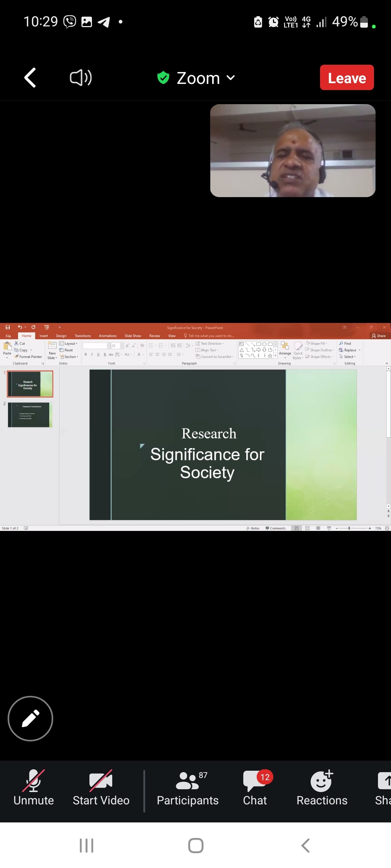Switch to the Slide Show ribbon tab

(133, 336)
